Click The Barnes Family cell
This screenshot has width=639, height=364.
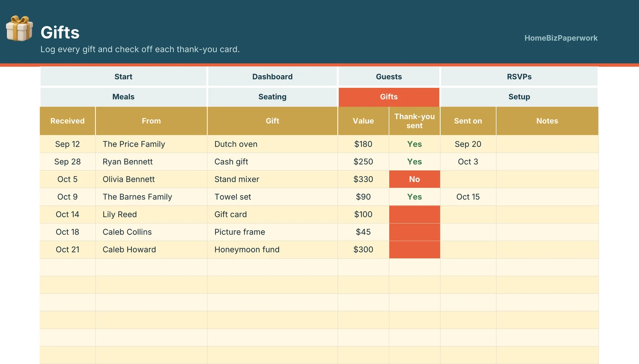coord(151,197)
